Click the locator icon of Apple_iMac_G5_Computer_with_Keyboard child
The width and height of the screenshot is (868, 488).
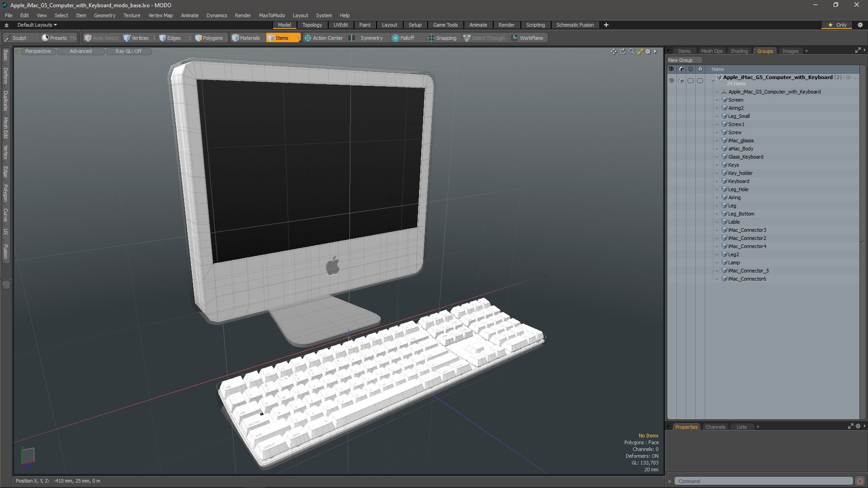click(724, 92)
